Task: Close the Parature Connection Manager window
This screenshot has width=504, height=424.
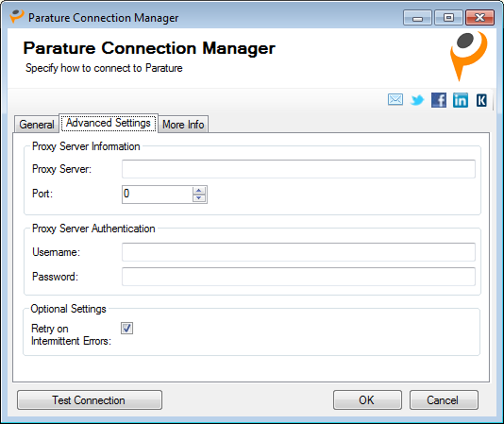Action: [x=479, y=18]
